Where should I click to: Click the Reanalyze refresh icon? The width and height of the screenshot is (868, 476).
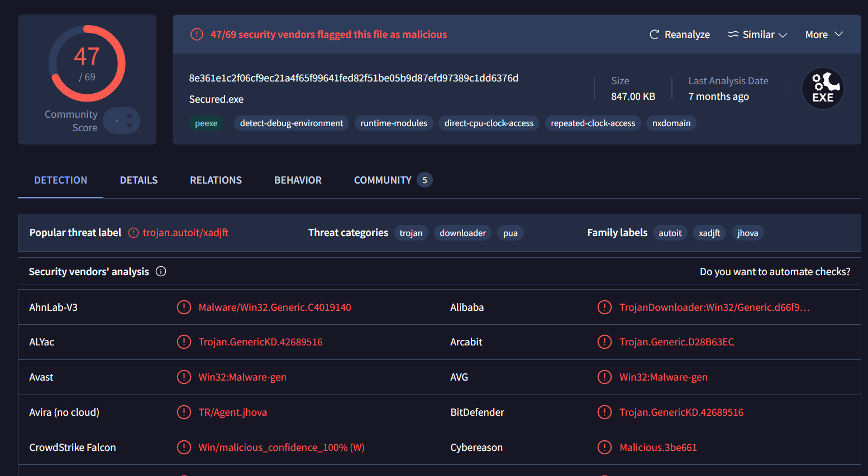[654, 35]
